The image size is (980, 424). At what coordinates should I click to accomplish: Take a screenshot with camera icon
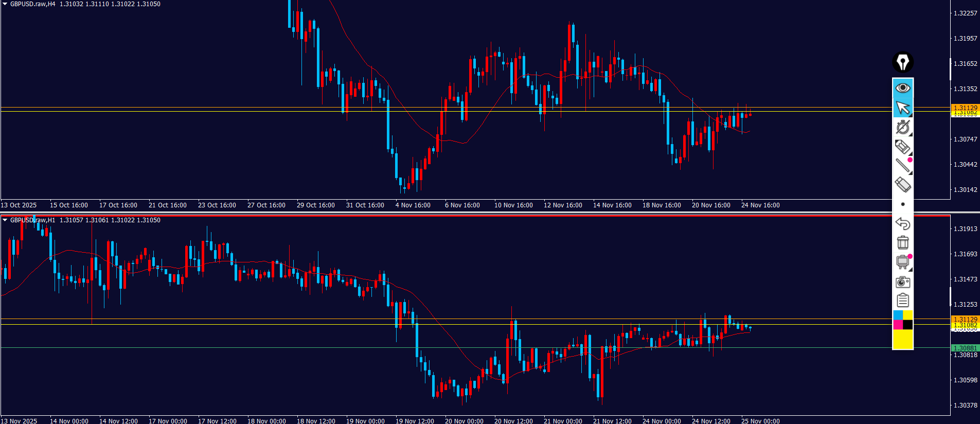tap(902, 281)
